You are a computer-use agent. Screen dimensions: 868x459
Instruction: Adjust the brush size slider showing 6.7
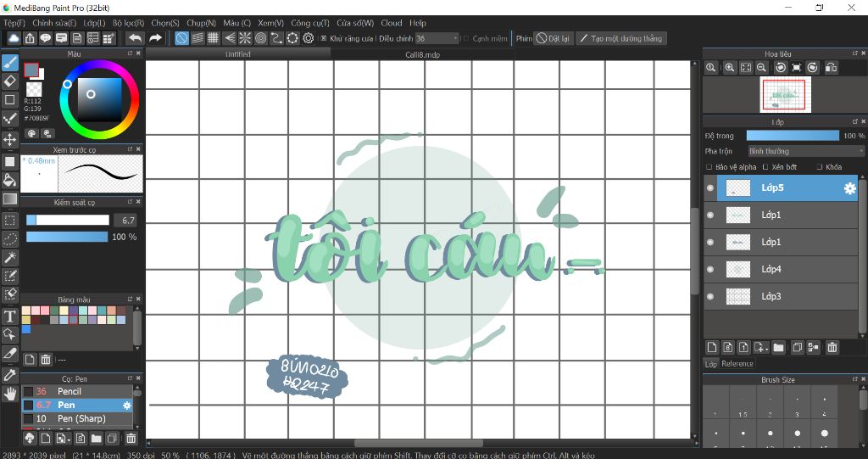click(x=68, y=220)
